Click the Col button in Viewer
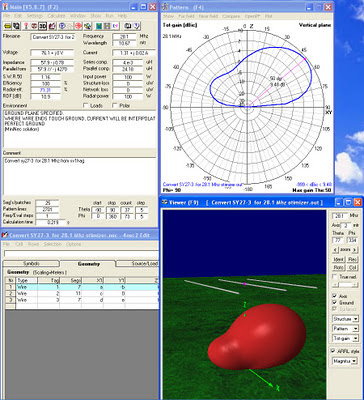The height and width of the screenshot is (400, 364). (x=353, y=268)
